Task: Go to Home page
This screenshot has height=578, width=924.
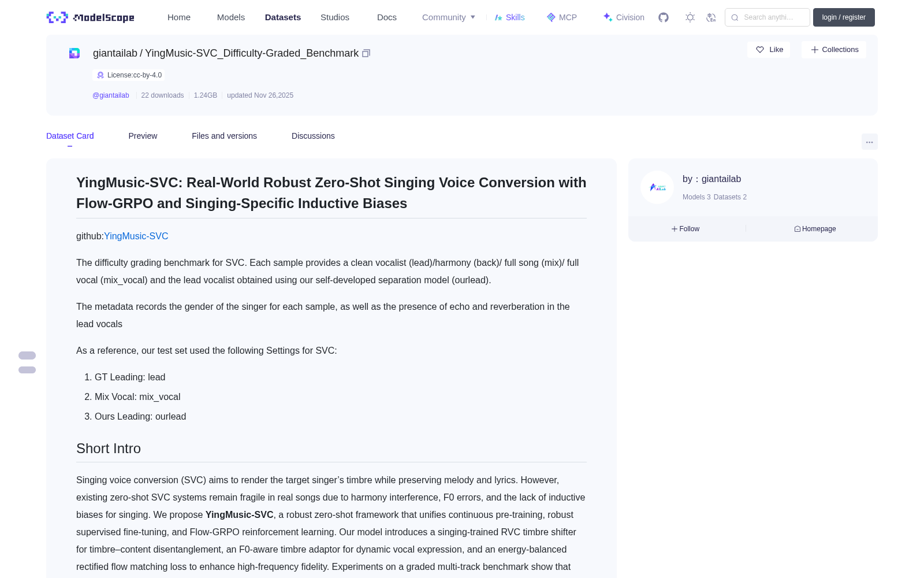Action: click(179, 17)
